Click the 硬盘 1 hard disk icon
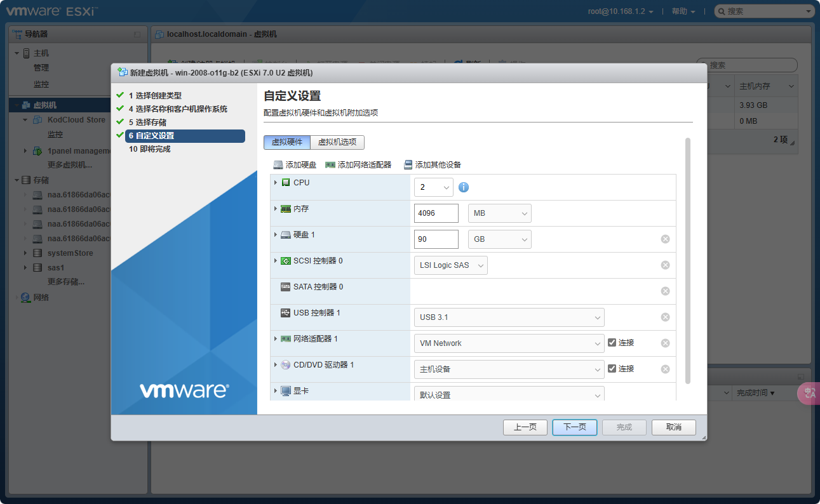The width and height of the screenshot is (820, 504). point(286,235)
